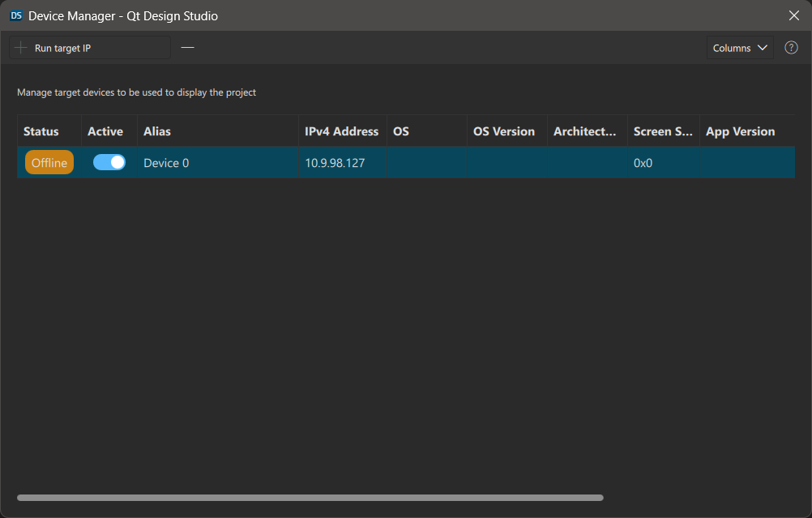
Task: Click the horizontal scrollbar at the bottom
Action: (x=310, y=498)
